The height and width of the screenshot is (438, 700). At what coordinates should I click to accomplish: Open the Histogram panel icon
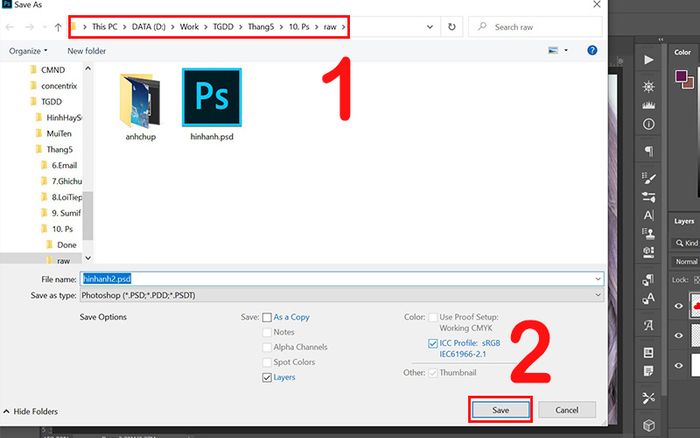[x=649, y=105]
